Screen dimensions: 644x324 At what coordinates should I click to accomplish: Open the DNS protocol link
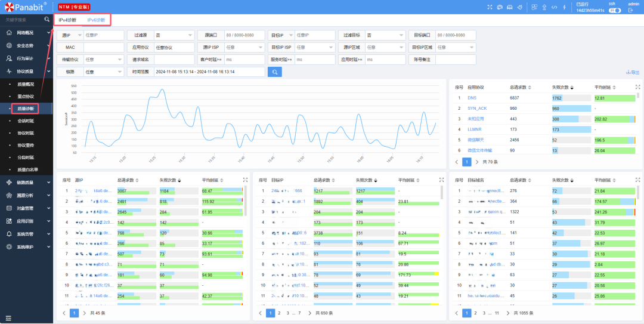click(472, 98)
